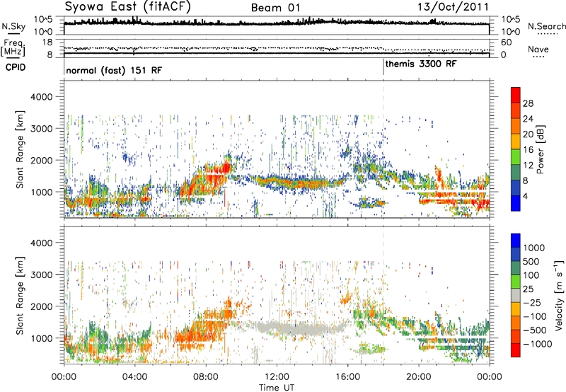566x392 pixels.
Task: Click the 'CPID' row label
Action: (x=16, y=67)
